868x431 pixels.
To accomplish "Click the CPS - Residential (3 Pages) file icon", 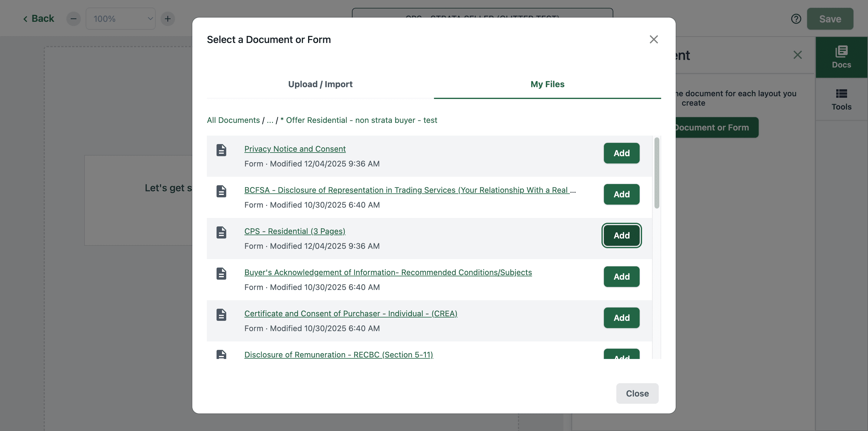I will point(221,232).
